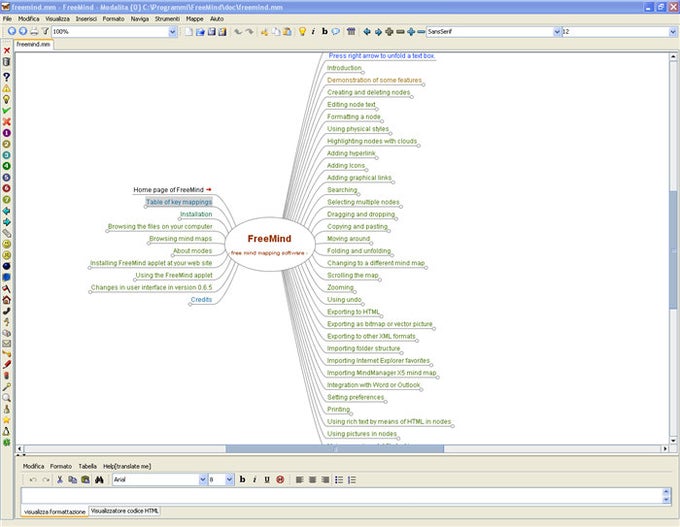Viewport: 680px width, 527px height.
Task: Add the red house home icon
Action: pyautogui.click(x=7, y=300)
